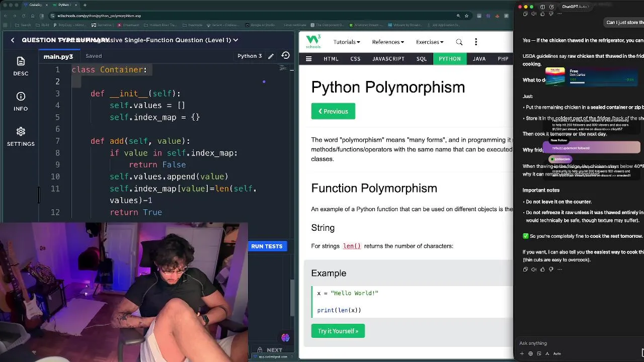Go back using the question header arrow
Screen dimensions: 644x362
coord(13,40)
